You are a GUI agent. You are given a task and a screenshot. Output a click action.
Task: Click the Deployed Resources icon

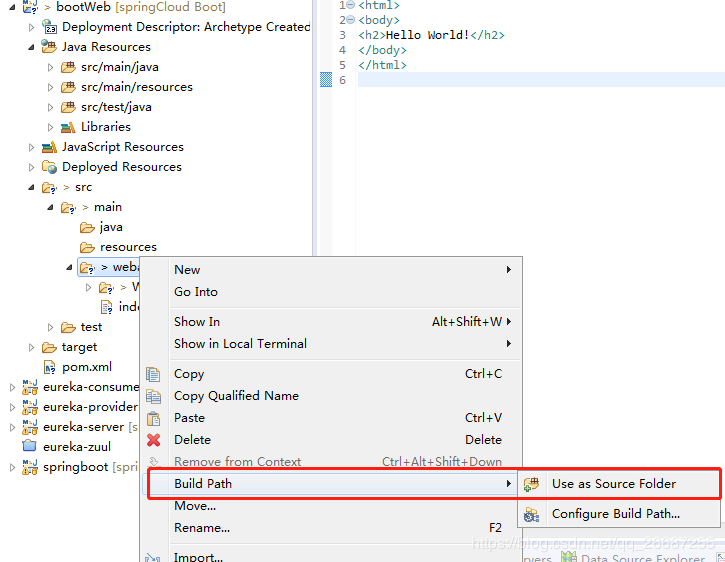click(x=49, y=167)
